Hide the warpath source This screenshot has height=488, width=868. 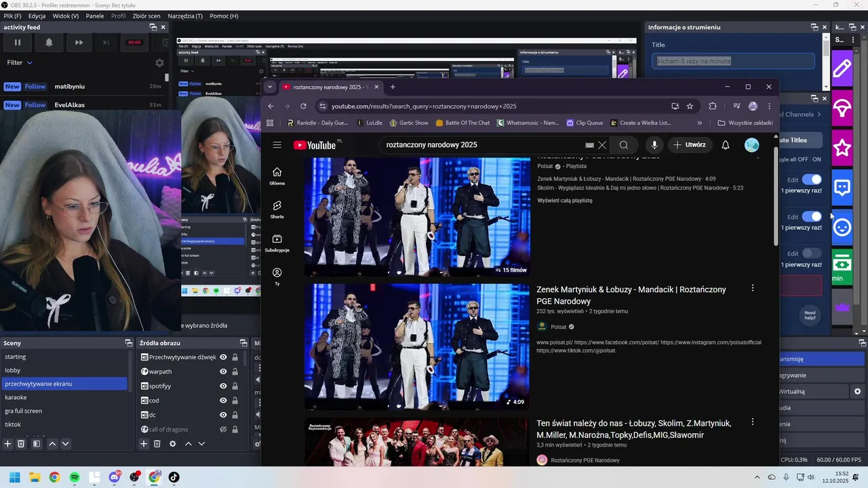(x=223, y=371)
